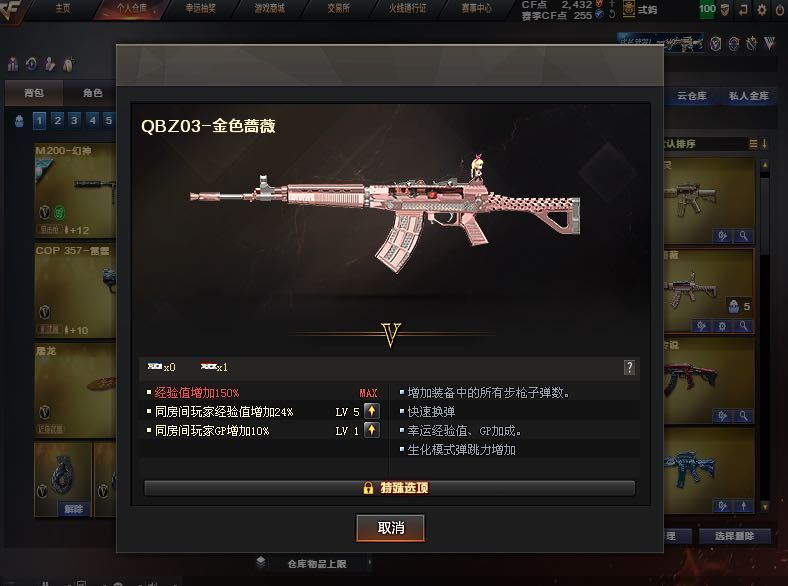Open the 游戏商城 menu

click(x=269, y=8)
